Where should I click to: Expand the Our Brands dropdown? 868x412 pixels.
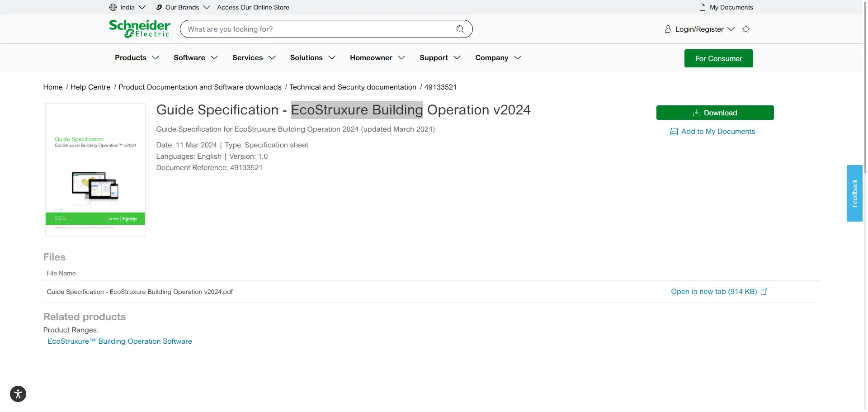tap(207, 7)
